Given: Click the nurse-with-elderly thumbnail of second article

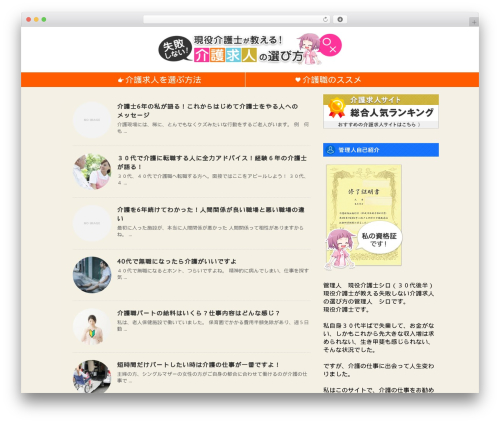Looking at the screenshot, I should tap(92, 172).
